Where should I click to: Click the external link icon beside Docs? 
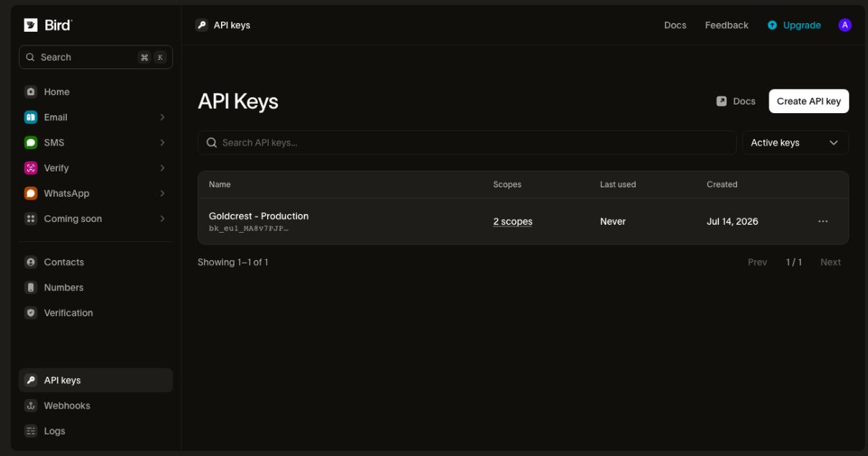(x=721, y=102)
